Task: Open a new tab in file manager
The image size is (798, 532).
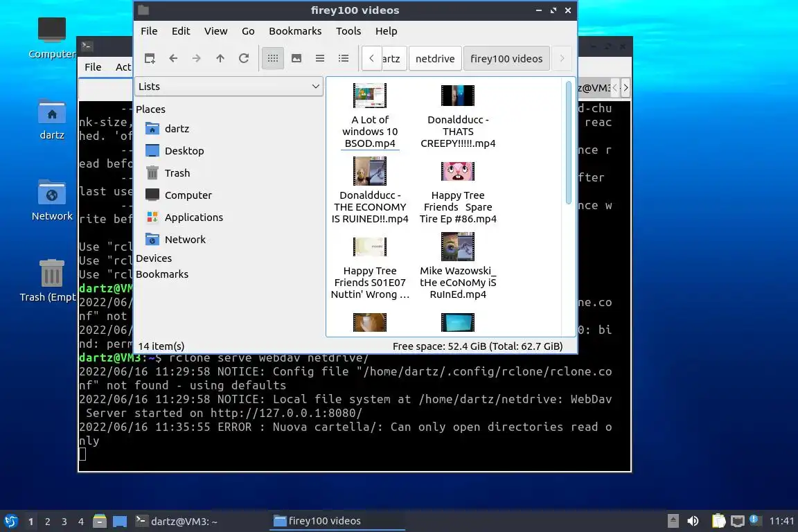Action: [150, 59]
